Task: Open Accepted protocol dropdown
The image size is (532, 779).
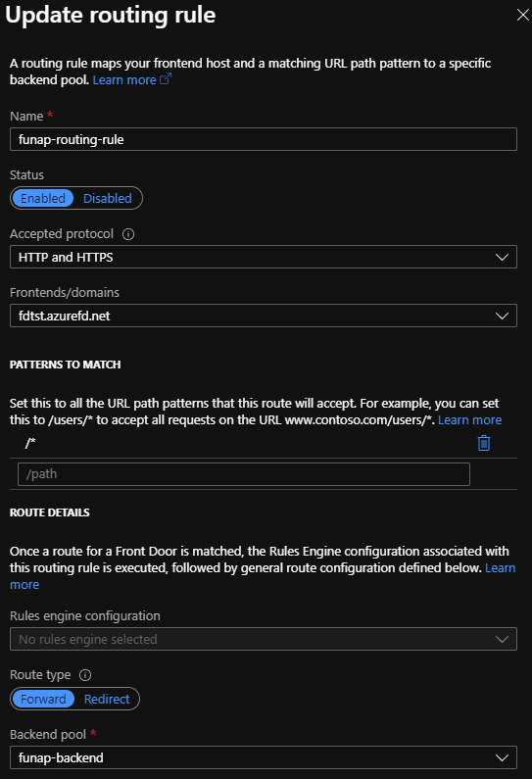Action: (x=264, y=257)
